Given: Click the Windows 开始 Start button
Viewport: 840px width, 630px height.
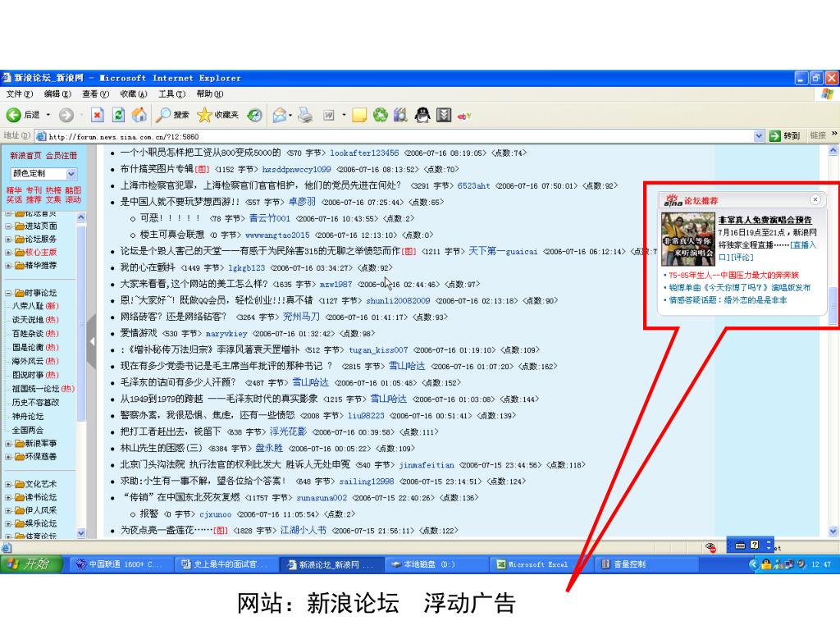Looking at the screenshot, I should (32, 564).
